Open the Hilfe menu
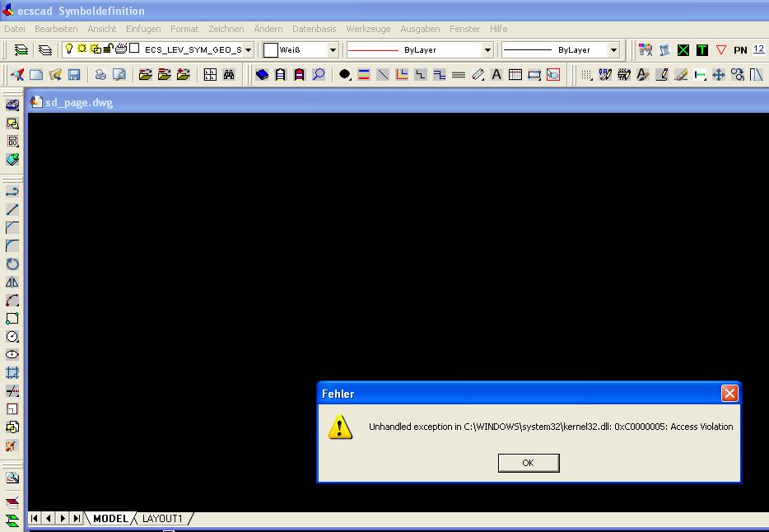The width and height of the screenshot is (769, 532). point(498,29)
